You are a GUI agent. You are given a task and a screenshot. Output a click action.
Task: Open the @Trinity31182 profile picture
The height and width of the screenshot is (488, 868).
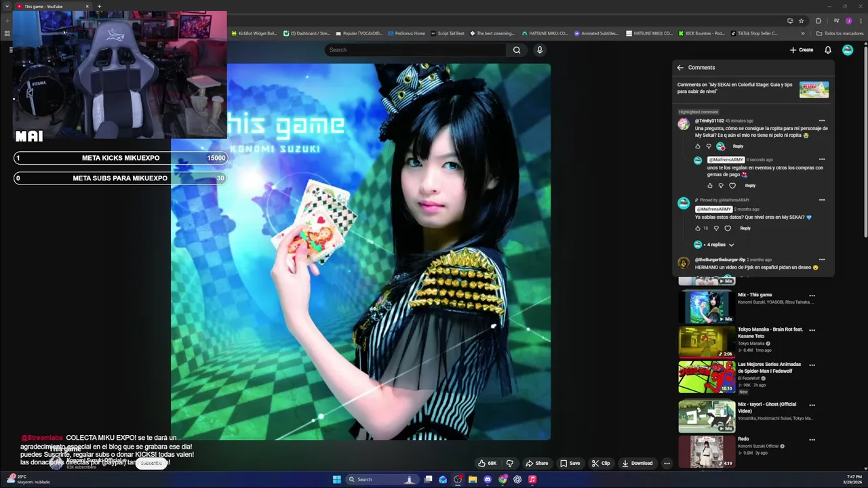point(684,124)
